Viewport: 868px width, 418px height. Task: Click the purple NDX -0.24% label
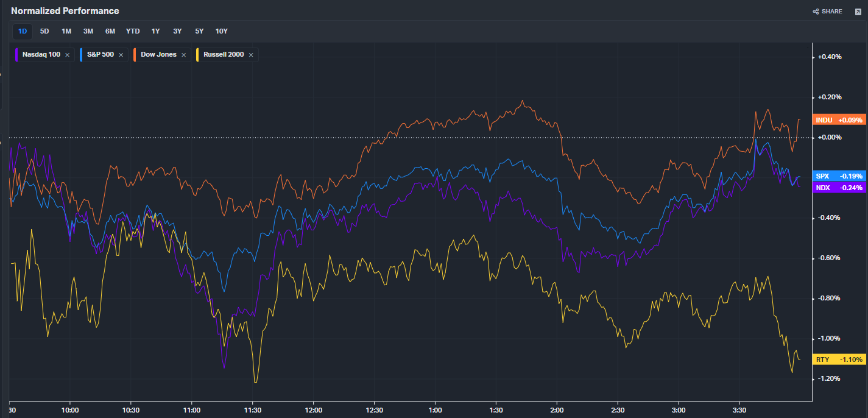[839, 188]
